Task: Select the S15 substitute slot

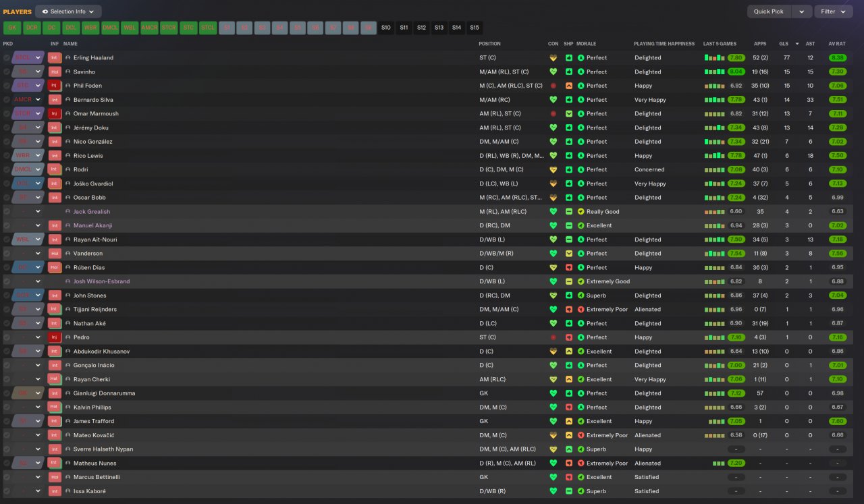Action: (x=475, y=28)
